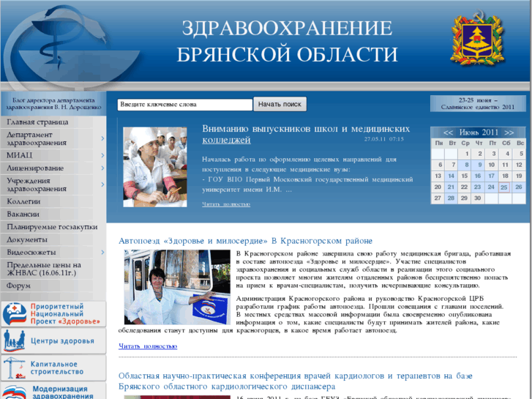Select June 24 in the calendar
This screenshot has width=532, height=399.
[492, 187]
